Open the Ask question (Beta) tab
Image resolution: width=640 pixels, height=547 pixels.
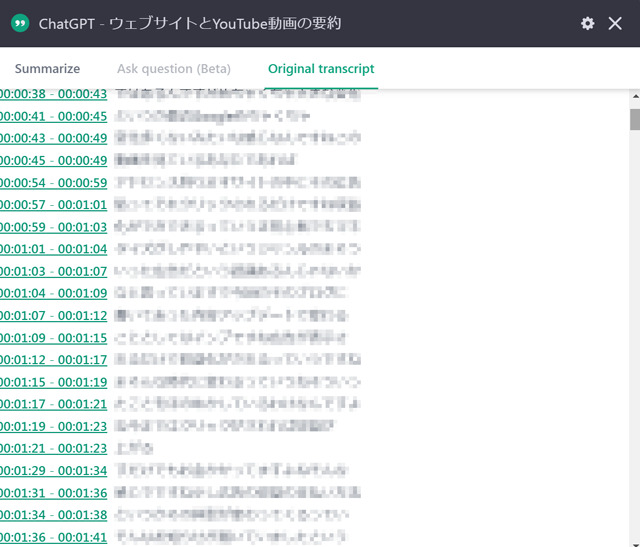174,69
